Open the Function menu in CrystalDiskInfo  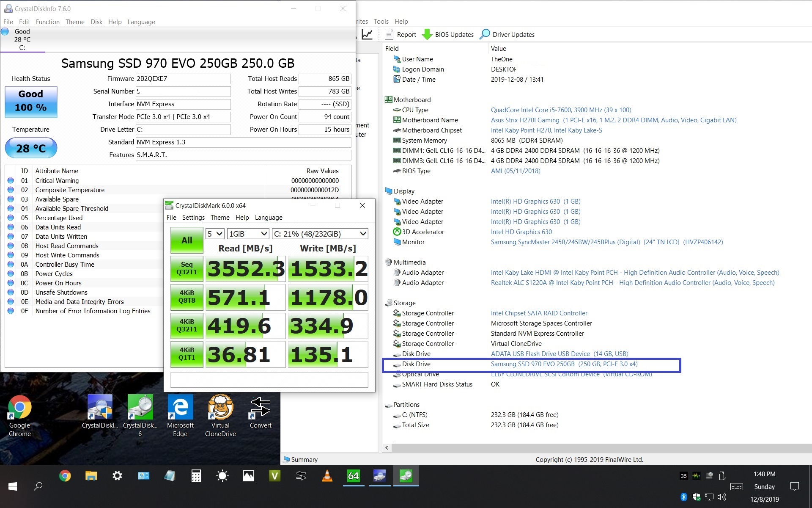point(48,21)
